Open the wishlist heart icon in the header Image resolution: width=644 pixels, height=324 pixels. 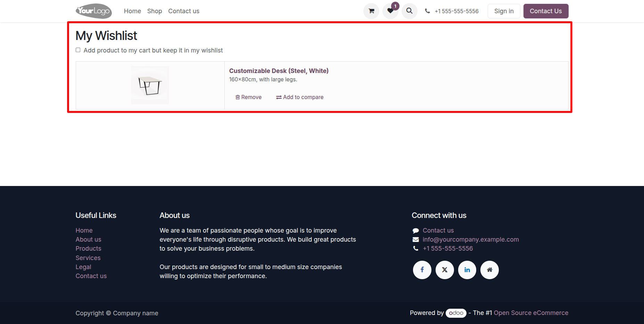[x=390, y=11]
